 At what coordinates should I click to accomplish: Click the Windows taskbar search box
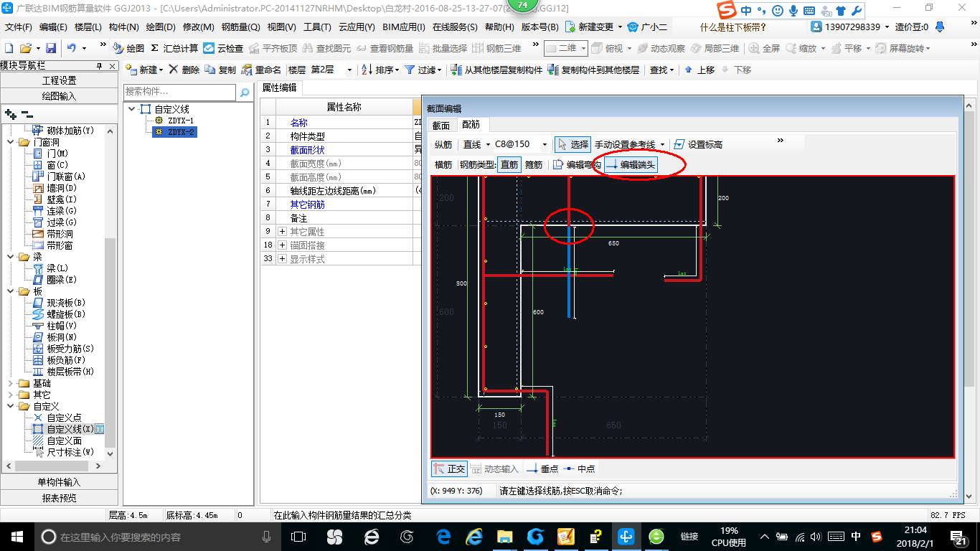click(156, 537)
